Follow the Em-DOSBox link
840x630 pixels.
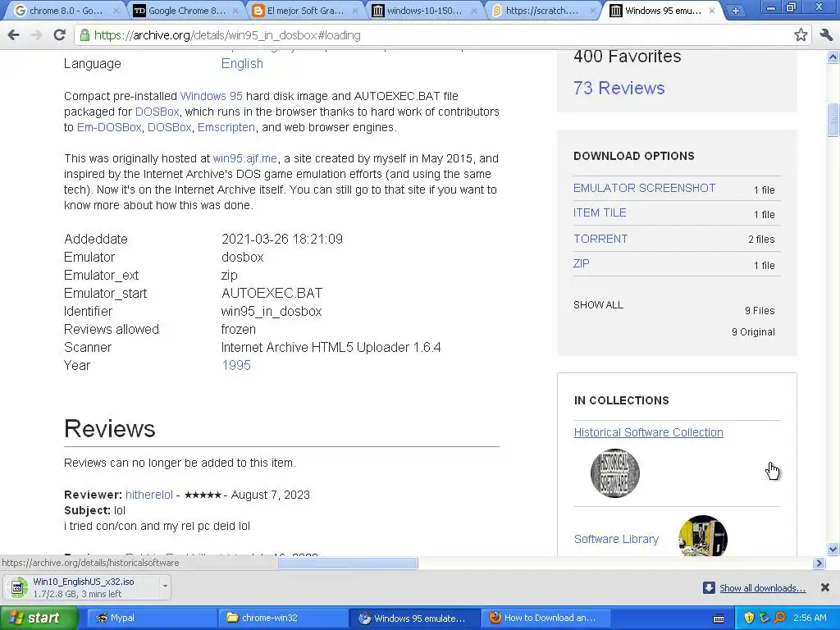click(109, 127)
